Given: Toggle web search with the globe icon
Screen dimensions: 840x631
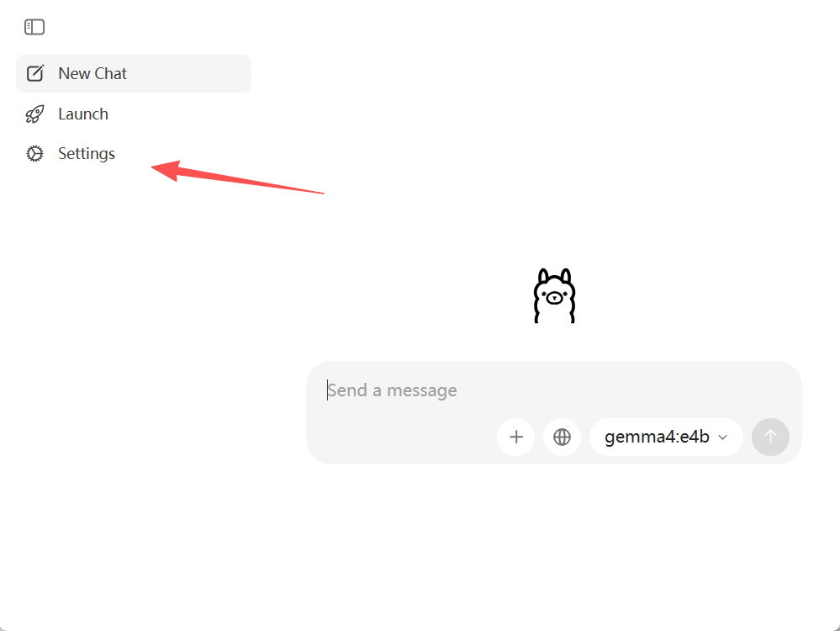Looking at the screenshot, I should click(562, 437).
